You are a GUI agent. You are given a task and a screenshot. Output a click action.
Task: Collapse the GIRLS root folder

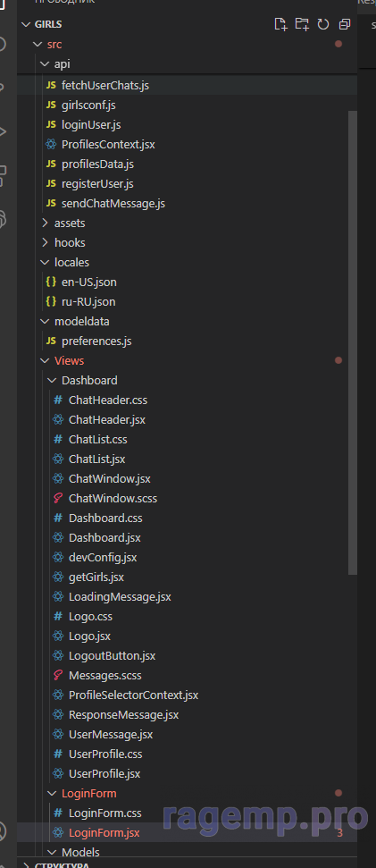pyautogui.click(x=25, y=24)
